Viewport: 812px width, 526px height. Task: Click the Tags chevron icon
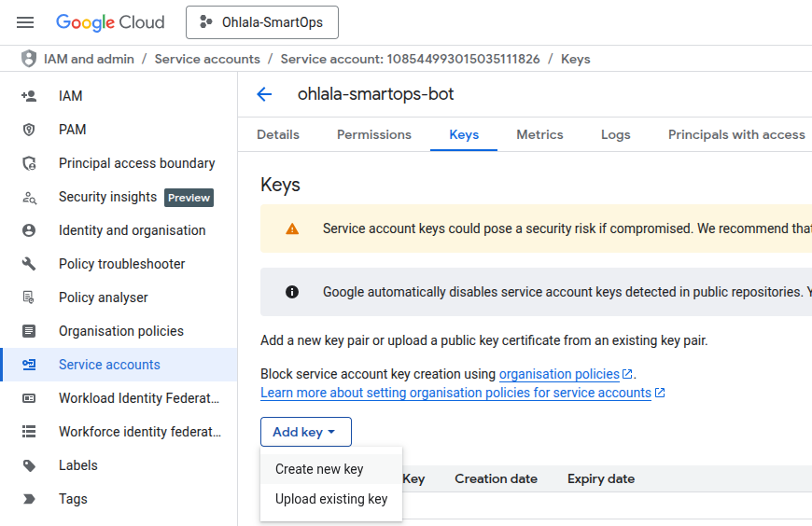click(29, 499)
